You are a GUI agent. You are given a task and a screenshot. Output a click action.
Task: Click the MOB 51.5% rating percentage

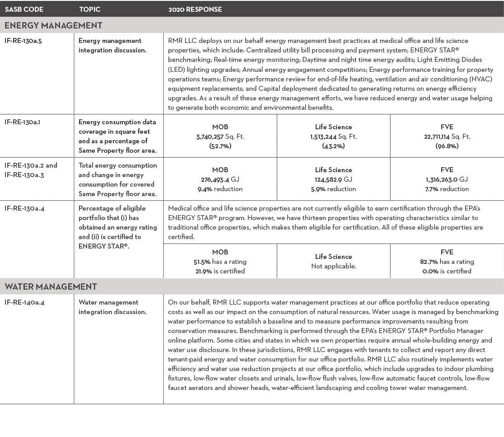[220, 261]
